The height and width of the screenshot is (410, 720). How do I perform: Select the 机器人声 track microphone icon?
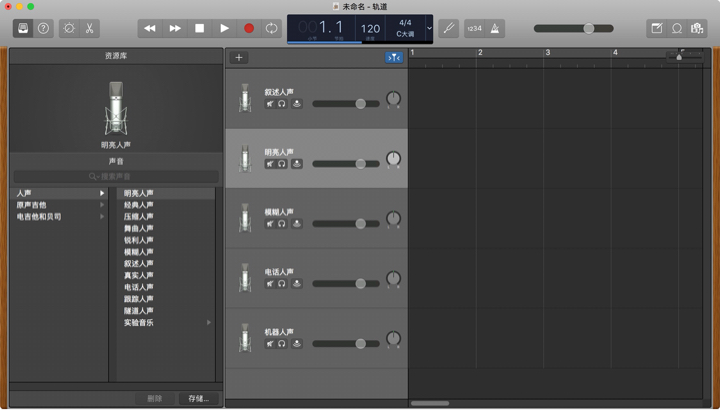(x=245, y=338)
